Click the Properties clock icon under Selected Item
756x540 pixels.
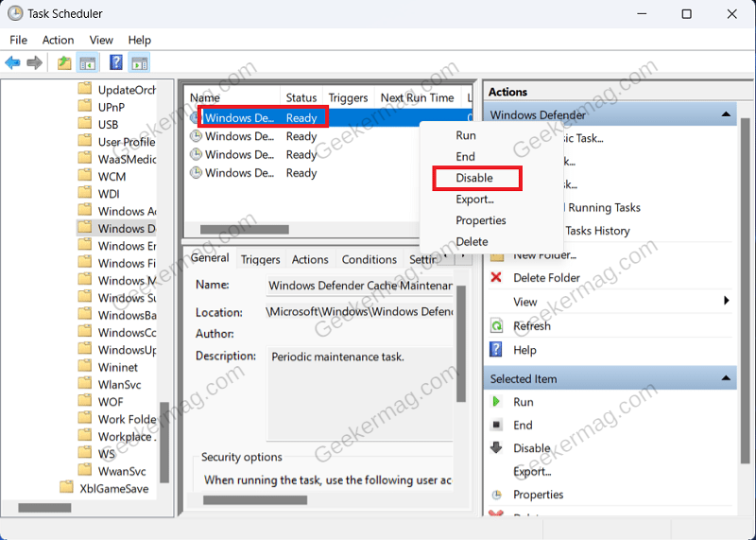point(496,495)
